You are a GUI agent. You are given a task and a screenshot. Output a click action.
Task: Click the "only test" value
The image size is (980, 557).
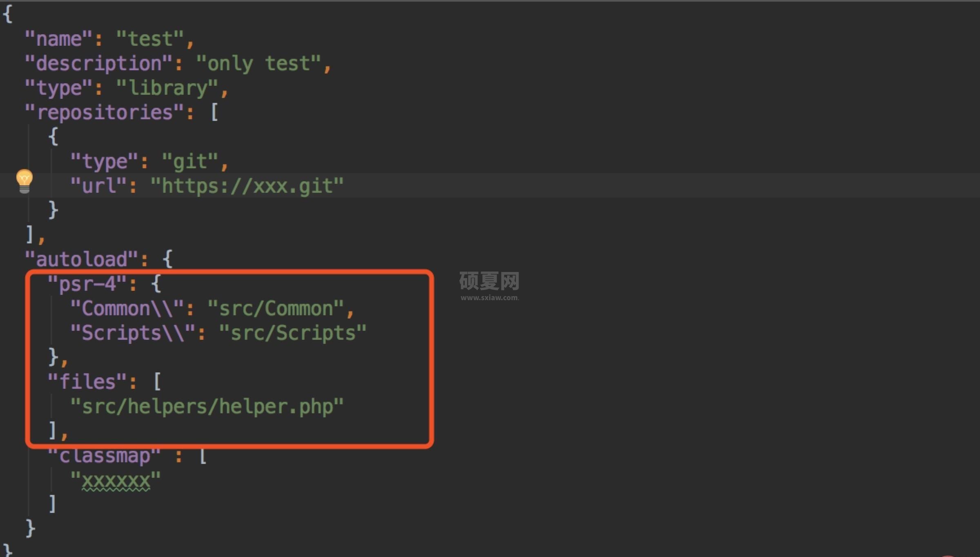coord(258,64)
